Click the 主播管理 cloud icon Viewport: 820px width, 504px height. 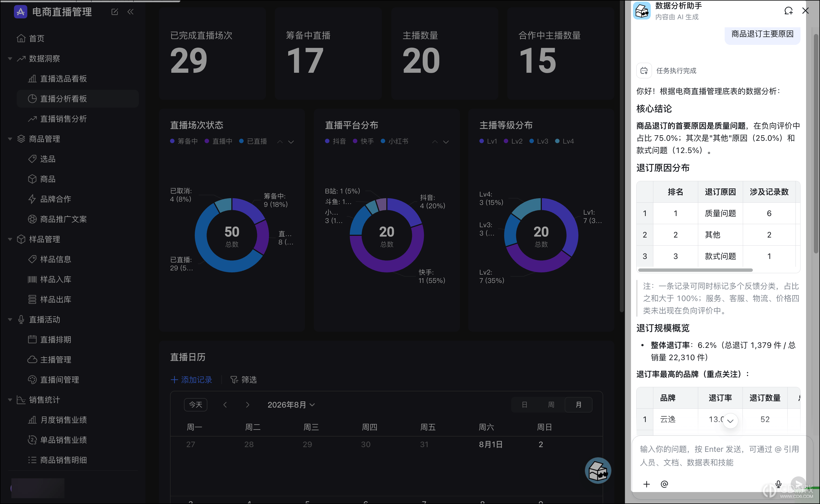[32, 360]
